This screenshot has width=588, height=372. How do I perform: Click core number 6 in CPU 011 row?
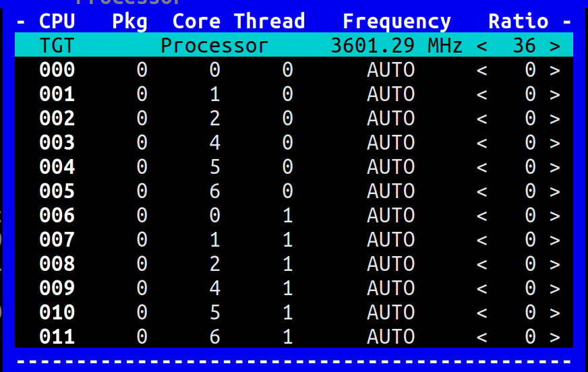[x=214, y=337]
